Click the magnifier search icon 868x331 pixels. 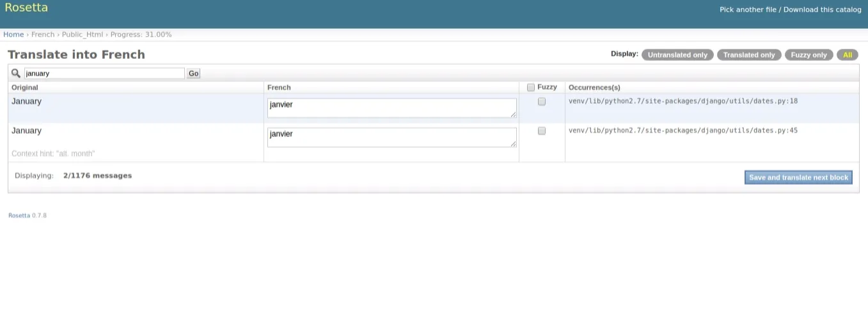pos(16,73)
